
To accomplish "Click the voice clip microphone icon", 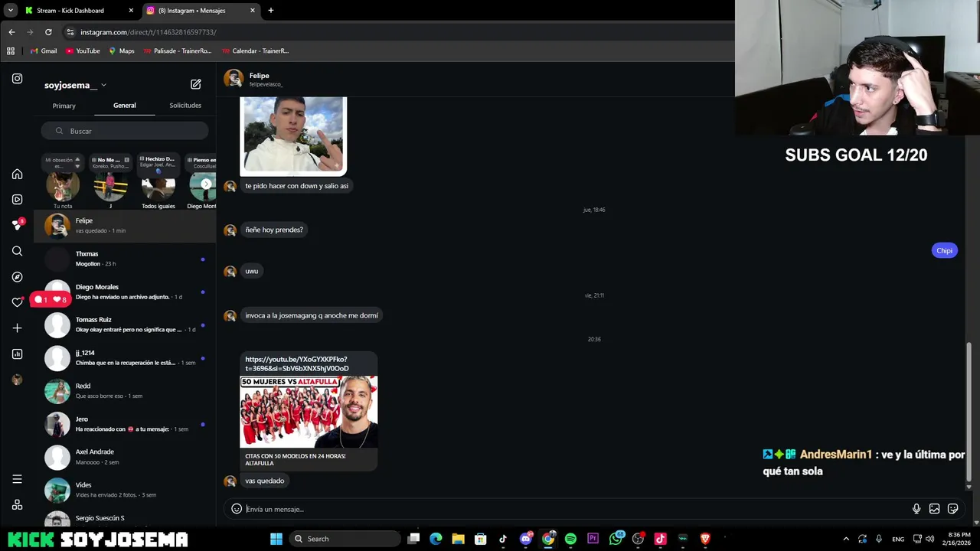I will (x=916, y=509).
